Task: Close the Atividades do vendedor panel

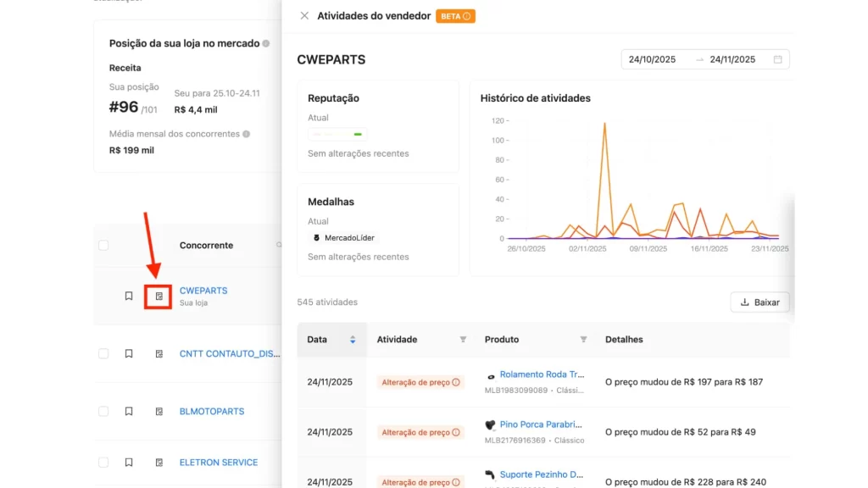Action: 303,15
